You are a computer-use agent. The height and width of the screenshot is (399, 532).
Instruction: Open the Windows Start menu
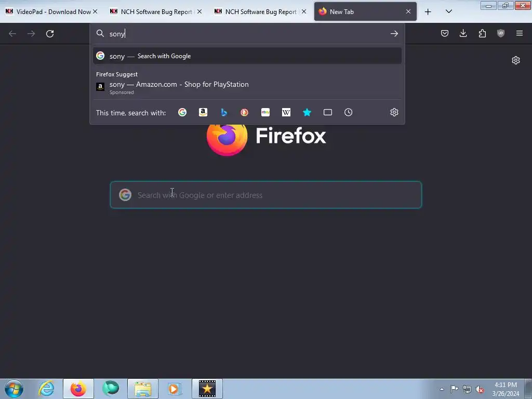click(14, 389)
